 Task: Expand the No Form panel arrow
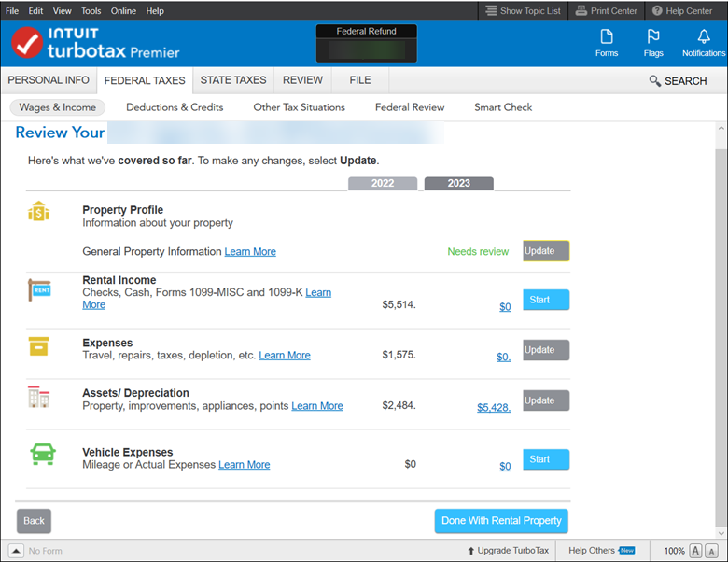(x=16, y=551)
